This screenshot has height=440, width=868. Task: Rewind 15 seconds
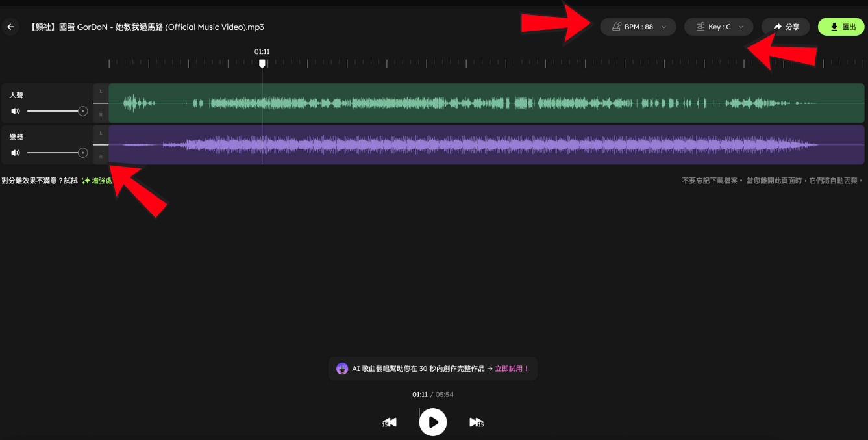[x=390, y=422]
